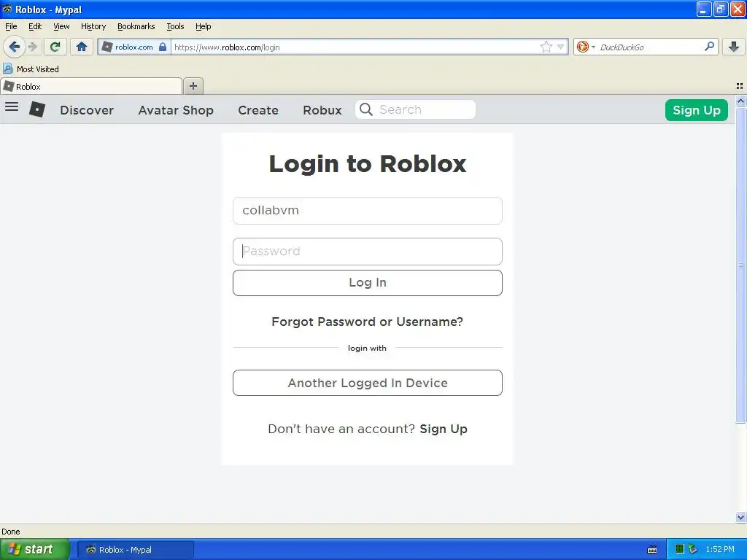This screenshot has height=560, width=747.
Task: Open the Edit menu
Action: coord(35,26)
